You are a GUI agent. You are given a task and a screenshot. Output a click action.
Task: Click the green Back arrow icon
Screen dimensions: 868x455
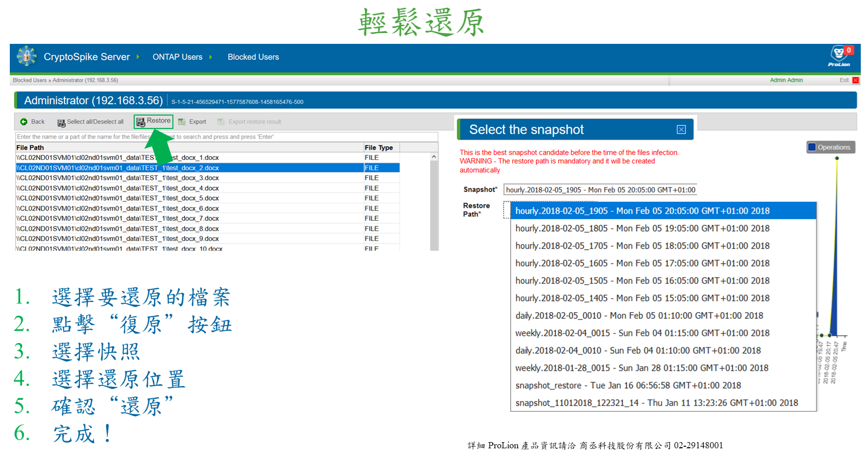click(x=24, y=122)
